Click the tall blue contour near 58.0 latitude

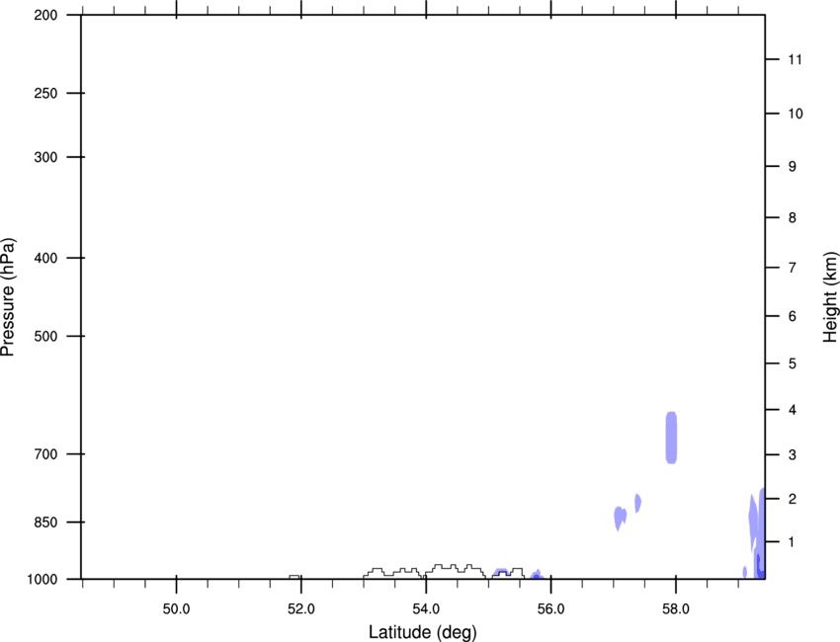(x=671, y=438)
